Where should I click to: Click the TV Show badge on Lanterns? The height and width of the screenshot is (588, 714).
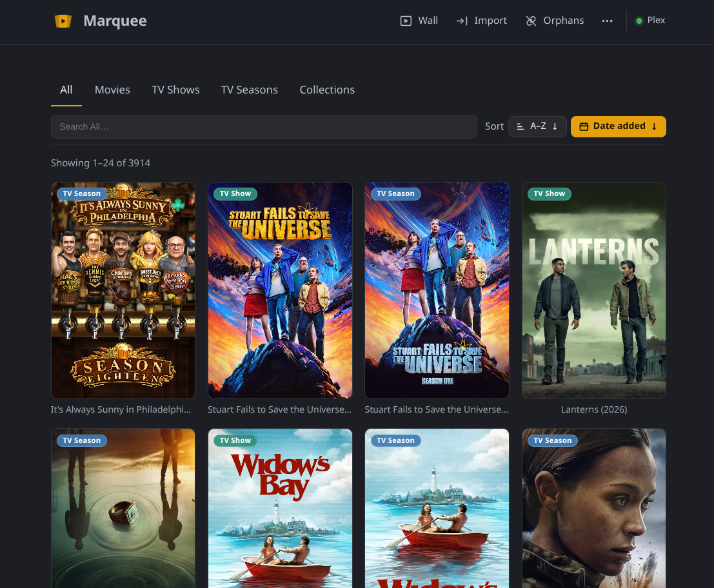point(549,194)
